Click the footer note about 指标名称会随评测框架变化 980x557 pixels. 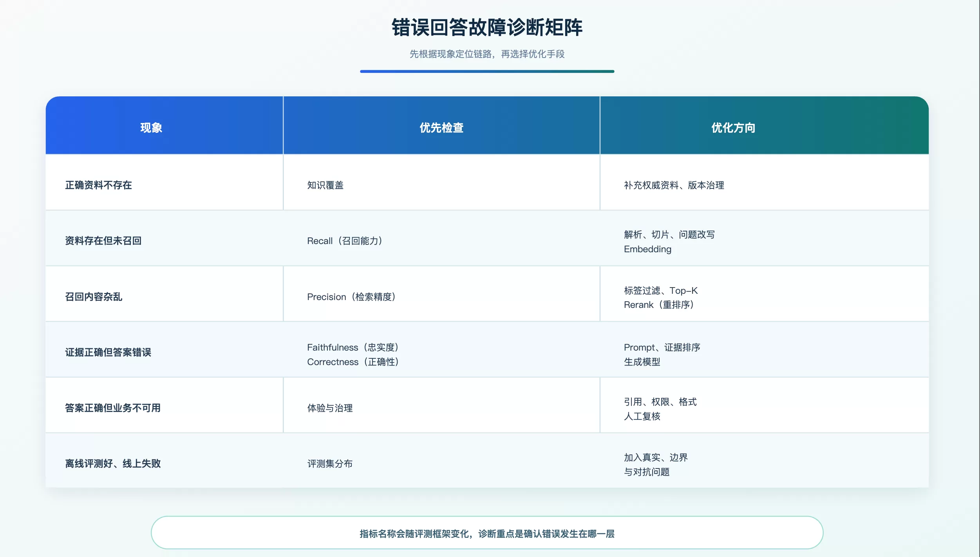[487, 533]
